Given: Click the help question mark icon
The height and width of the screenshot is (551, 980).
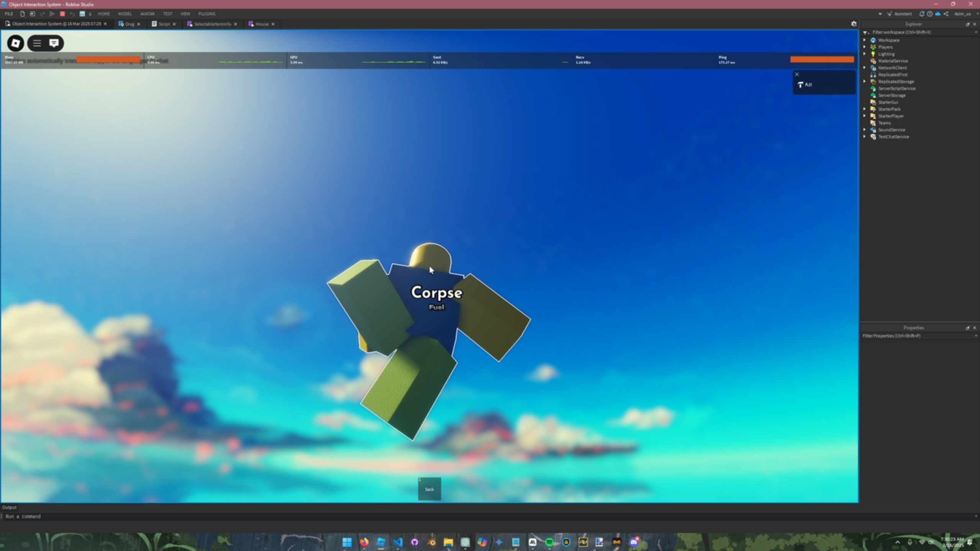Looking at the screenshot, I should tap(930, 14).
